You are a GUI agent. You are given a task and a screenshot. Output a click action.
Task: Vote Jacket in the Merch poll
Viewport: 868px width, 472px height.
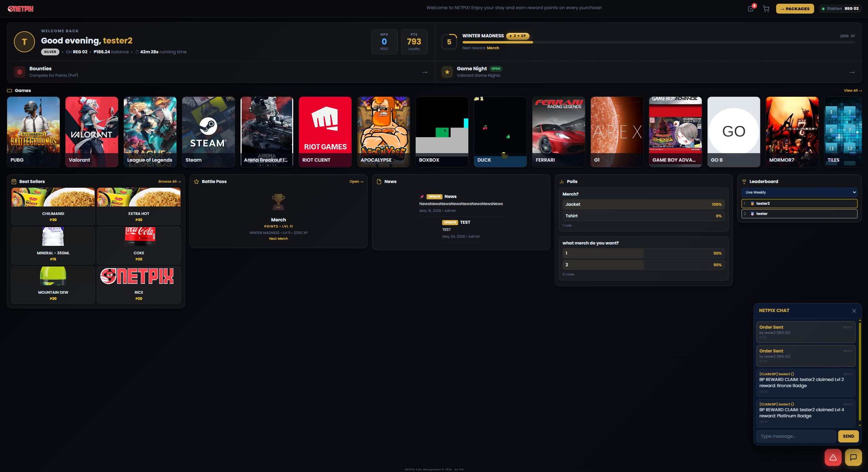(643, 204)
